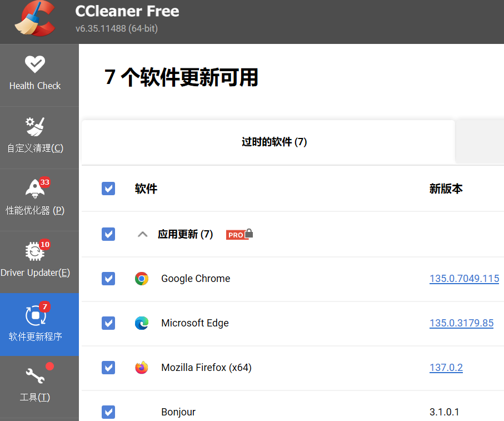Image resolution: width=504 pixels, height=421 pixels.
Task: Toggle the select-all 软件 header checkbox
Action: point(108,189)
